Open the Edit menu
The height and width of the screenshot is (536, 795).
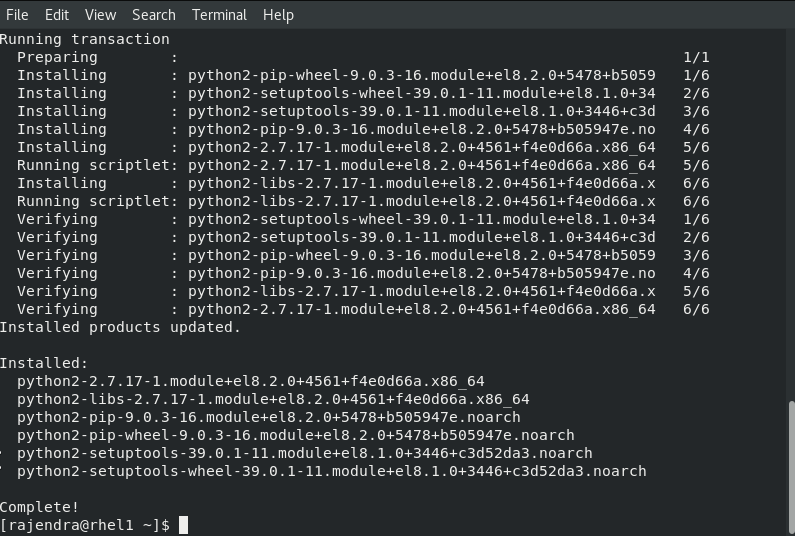[x=57, y=14]
